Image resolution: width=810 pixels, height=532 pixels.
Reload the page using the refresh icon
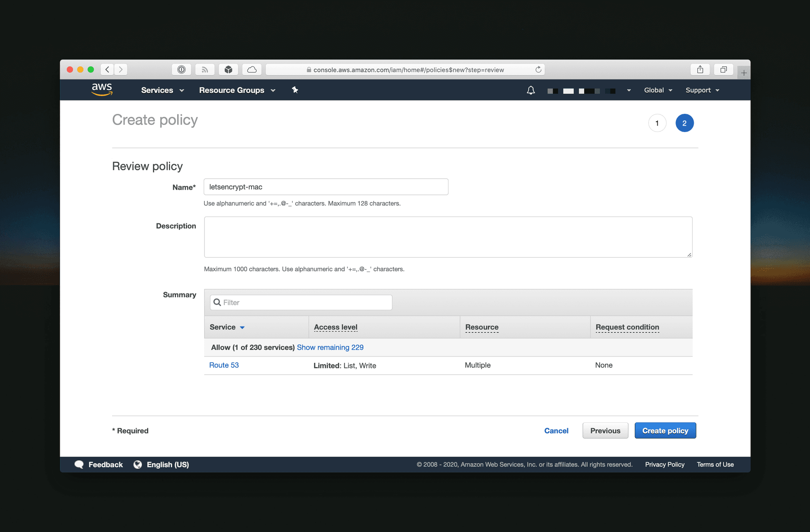(538, 69)
